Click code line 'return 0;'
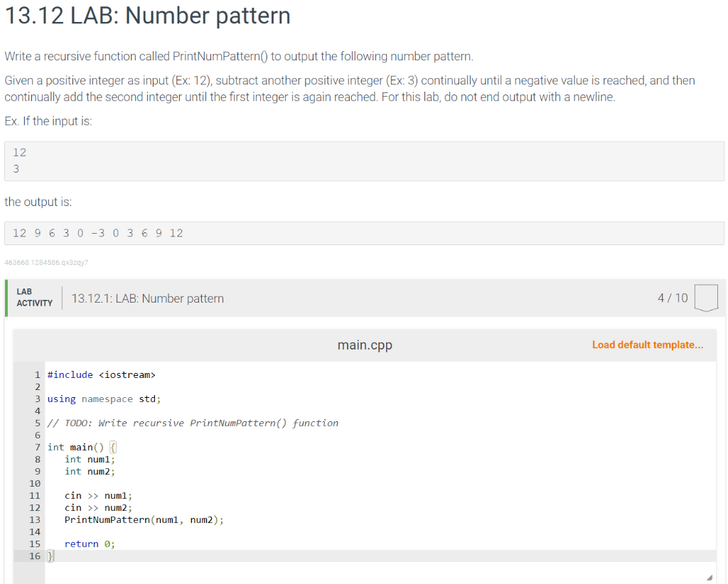Image resolution: width=728 pixels, height=584 pixels. tap(90, 544)
